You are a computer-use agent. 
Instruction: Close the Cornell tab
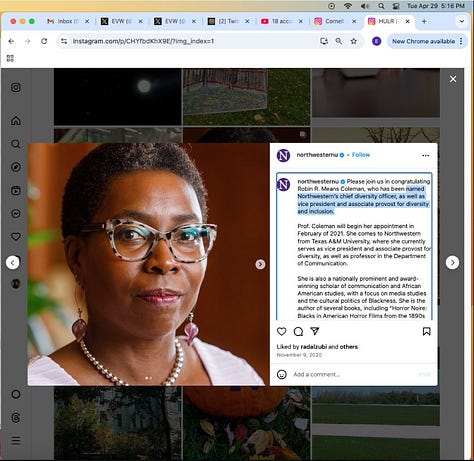click(x=354, y=21)
